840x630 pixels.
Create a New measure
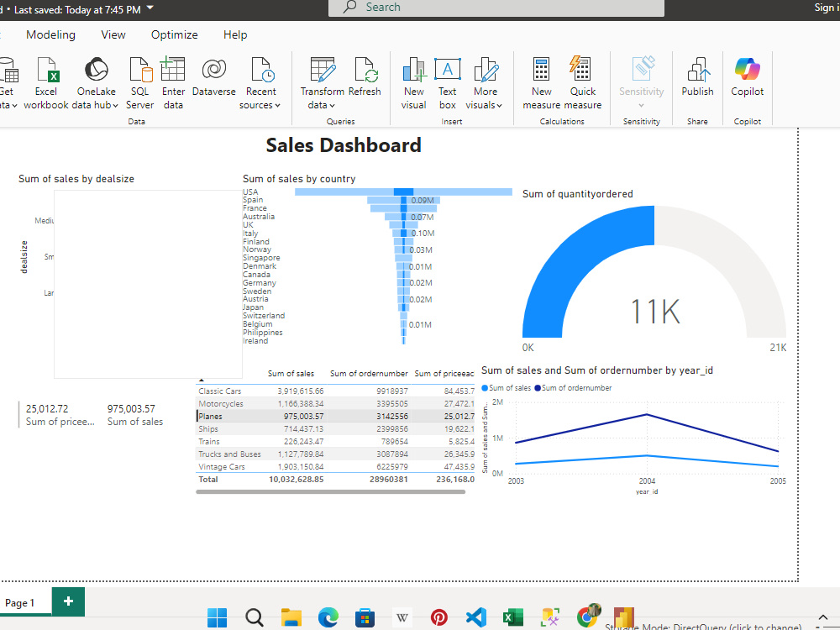tap(541, 83)
